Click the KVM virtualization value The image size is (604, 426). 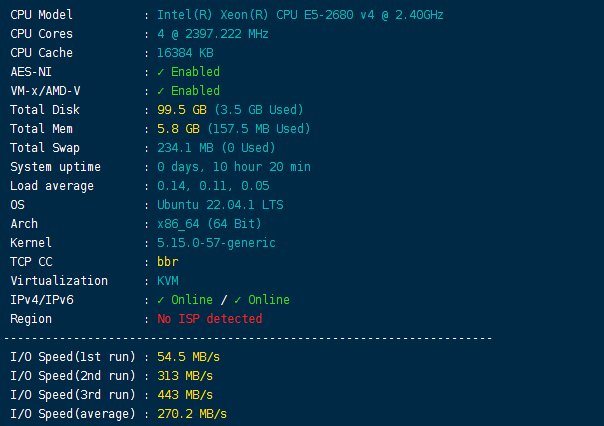pyautogui.click(x=168, y=281)
